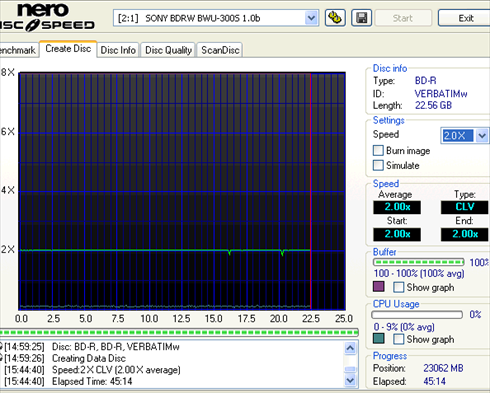Enable the Burn image checkbox
Image resolution: width=490 pixels, height=393 pixels.
[378, 150]
